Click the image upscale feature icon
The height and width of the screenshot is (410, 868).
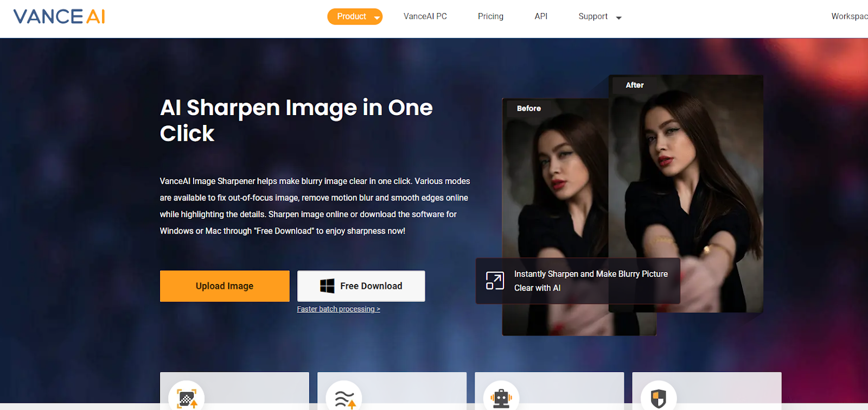pyautogui.click(x=187, y=399)
